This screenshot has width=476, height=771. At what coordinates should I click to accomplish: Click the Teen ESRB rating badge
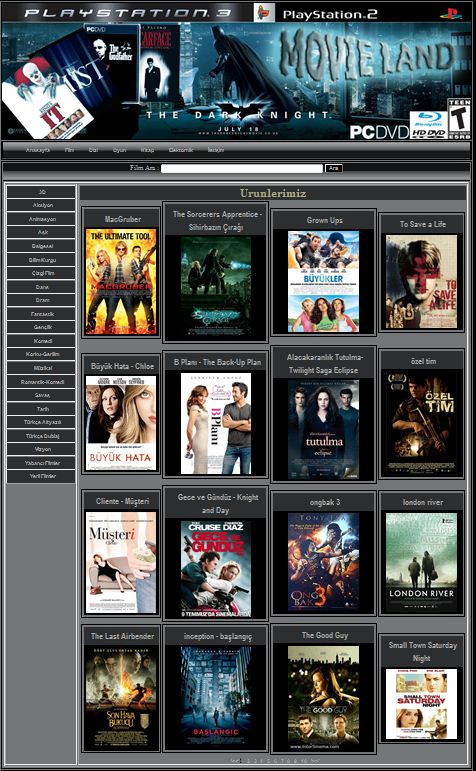[x=459, y=119]
